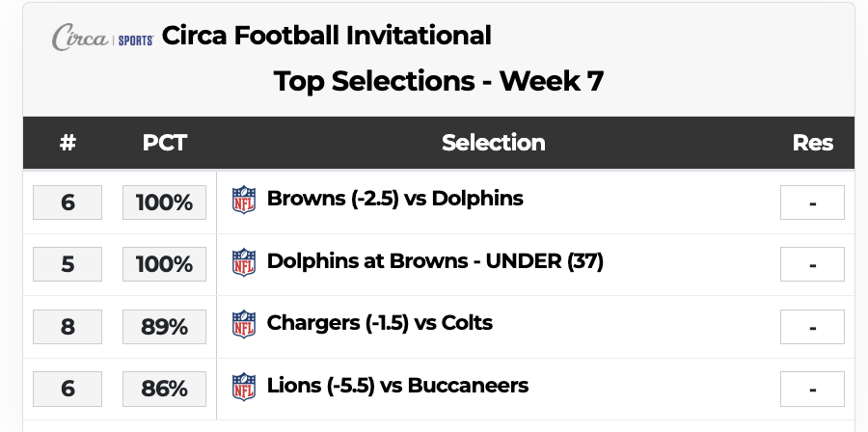This screenshot has height=432, width=868.
Task: Click the count box showing 8
Action: pos(68,327)
